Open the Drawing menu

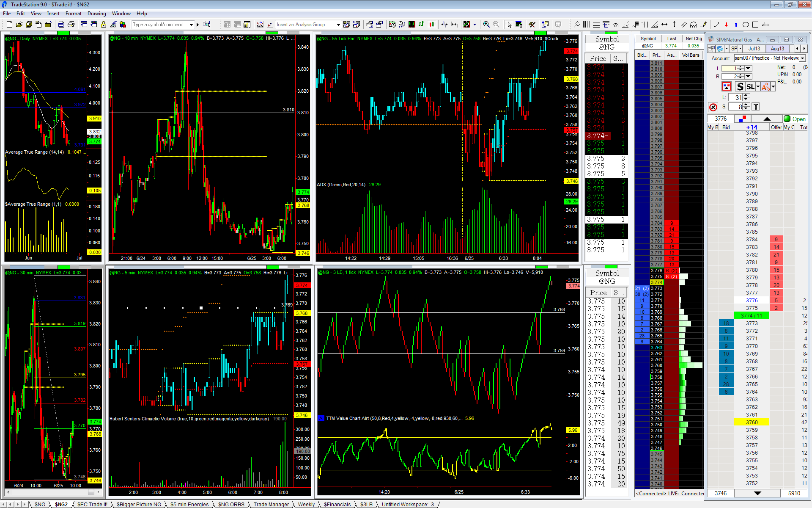(97, 14)
